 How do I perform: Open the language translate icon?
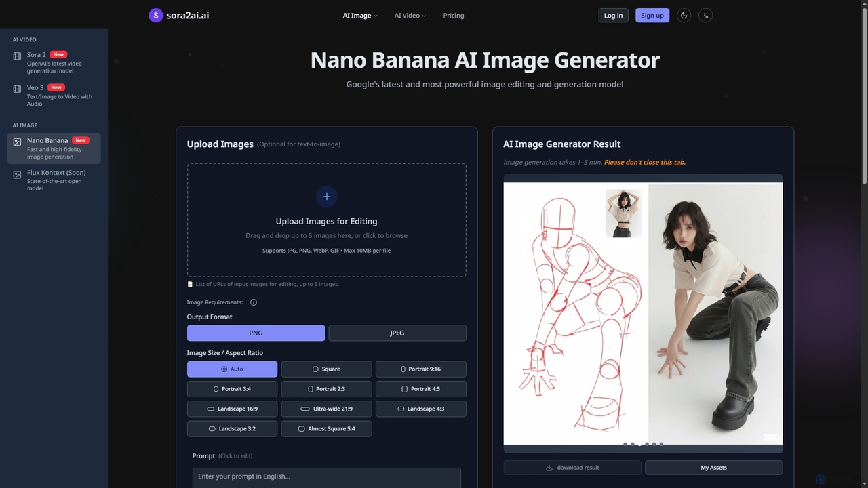(x=705, y=15)
